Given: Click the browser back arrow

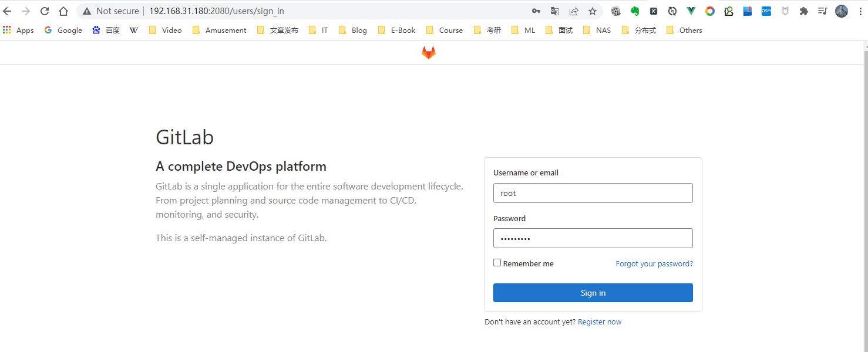Looking at the screenshot, I should coord(8,11).
